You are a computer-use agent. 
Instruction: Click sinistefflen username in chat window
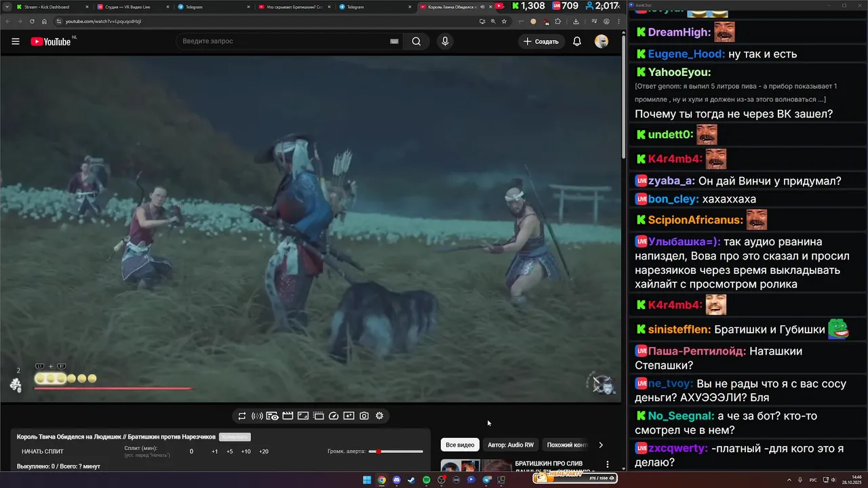pyautogui.click(x=679, y=329)
